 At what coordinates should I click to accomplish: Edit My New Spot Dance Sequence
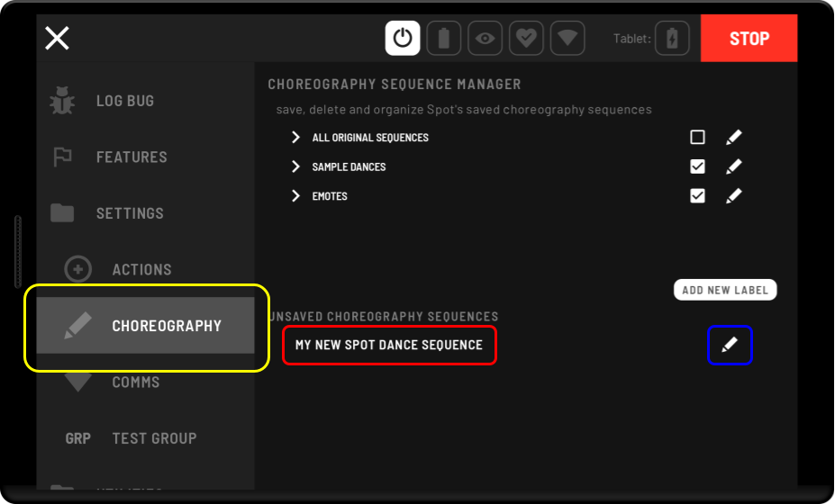(730, 345)
